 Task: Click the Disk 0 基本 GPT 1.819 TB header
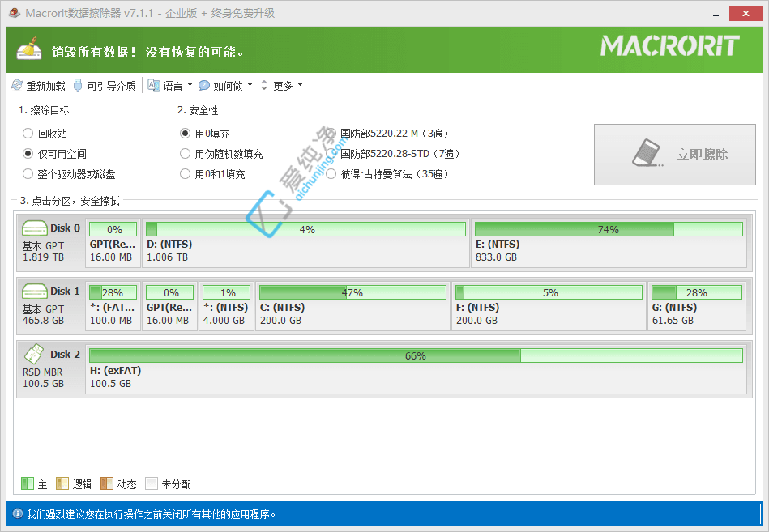(51, 243)
